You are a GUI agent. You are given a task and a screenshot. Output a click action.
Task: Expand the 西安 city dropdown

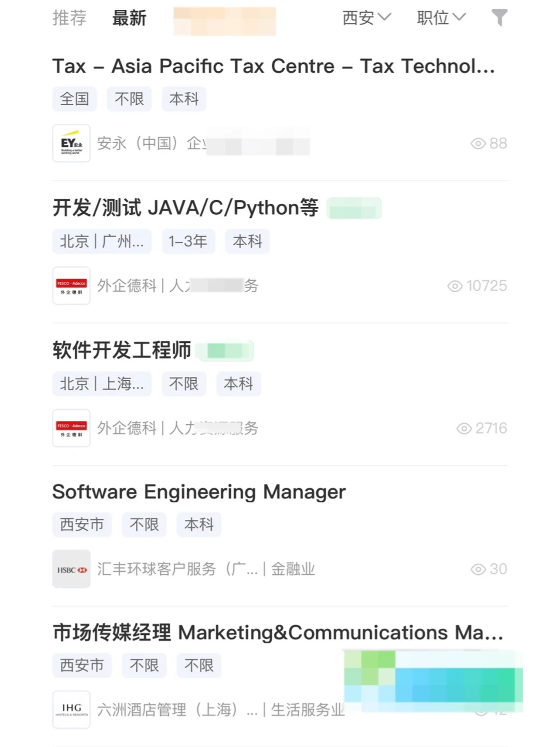click(x=367, y=18)
